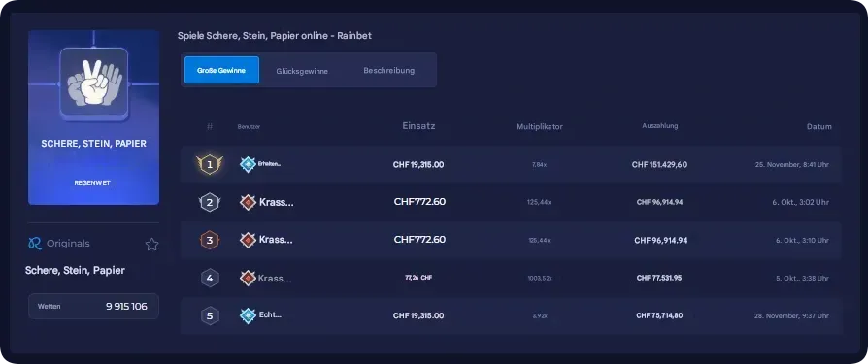Click the bronze rank 3 badge
Image resolution: width=868 pixels, height=364 pixels.
point(210,240)
